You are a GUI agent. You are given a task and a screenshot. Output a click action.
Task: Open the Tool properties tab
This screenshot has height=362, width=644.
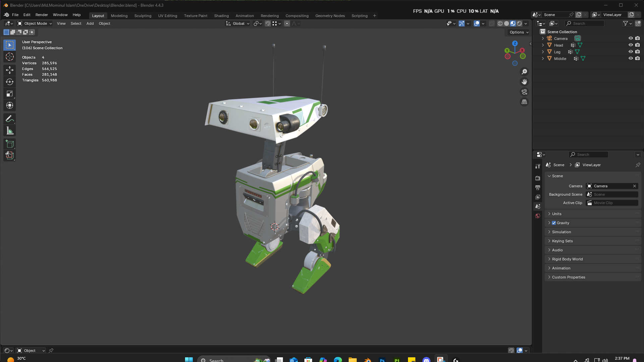coord(538,166)
